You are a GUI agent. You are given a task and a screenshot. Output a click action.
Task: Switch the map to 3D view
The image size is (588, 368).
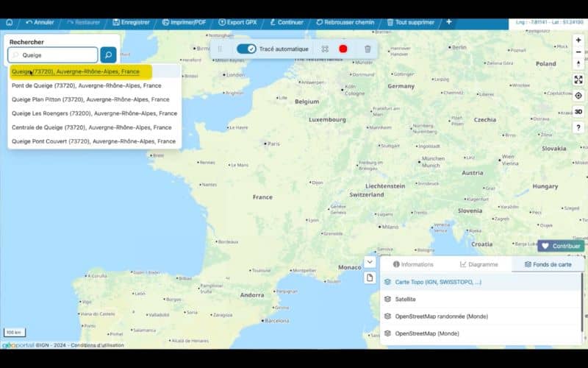578,112
